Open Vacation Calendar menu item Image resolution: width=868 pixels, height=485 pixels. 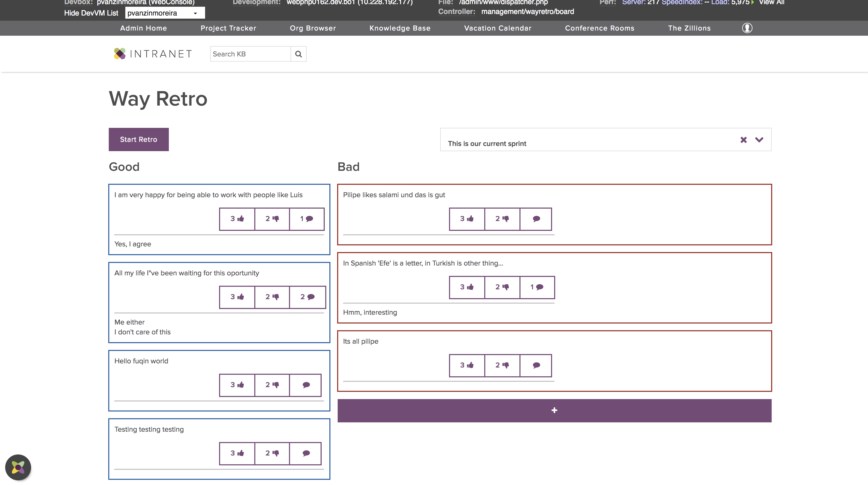[x=497, y=28]
